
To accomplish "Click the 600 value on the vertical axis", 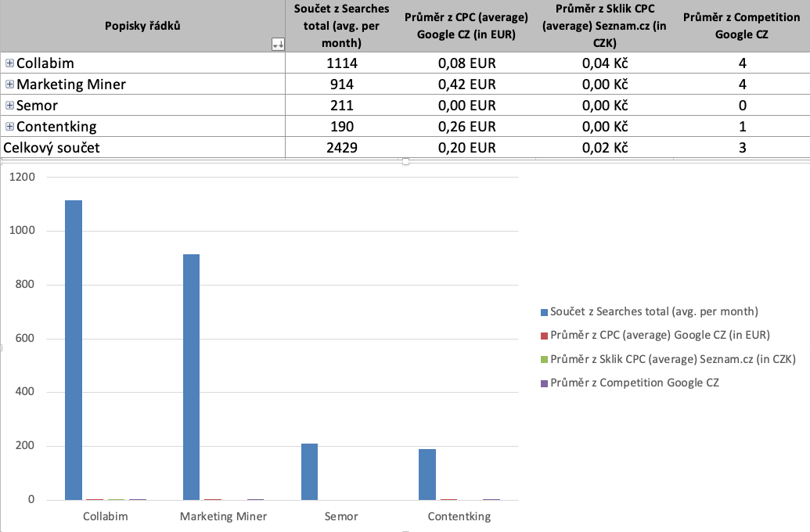I will (x=25, y=338).
